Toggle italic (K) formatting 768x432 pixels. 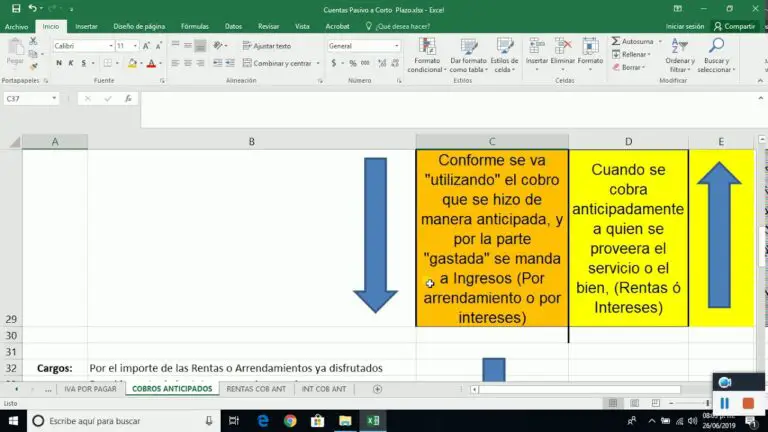[x=72, y=63]
